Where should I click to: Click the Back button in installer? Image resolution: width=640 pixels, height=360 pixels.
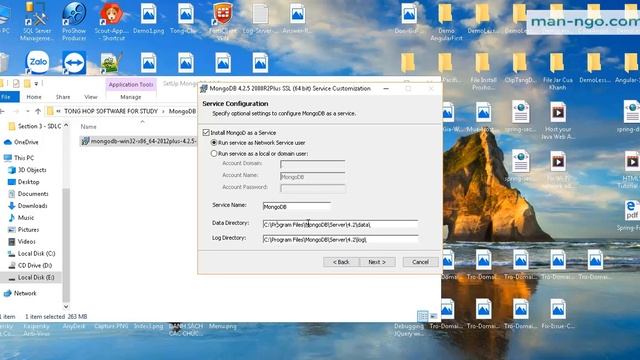coord(341,262)
